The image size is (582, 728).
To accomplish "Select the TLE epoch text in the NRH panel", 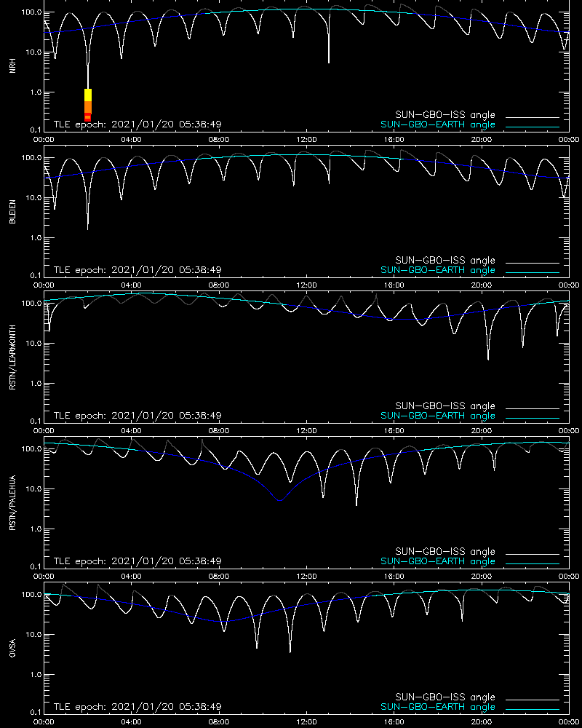I will pyautogui.click(x=137, y=124).
